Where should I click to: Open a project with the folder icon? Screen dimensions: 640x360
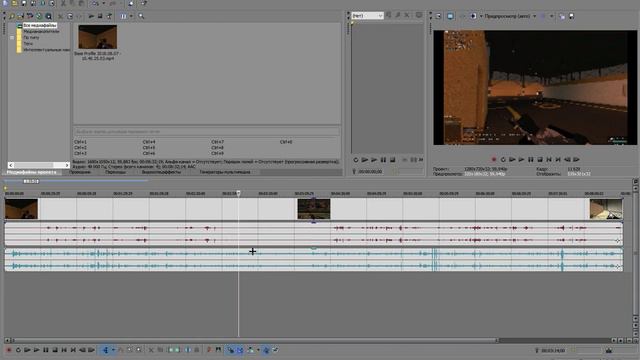(14, 3)
